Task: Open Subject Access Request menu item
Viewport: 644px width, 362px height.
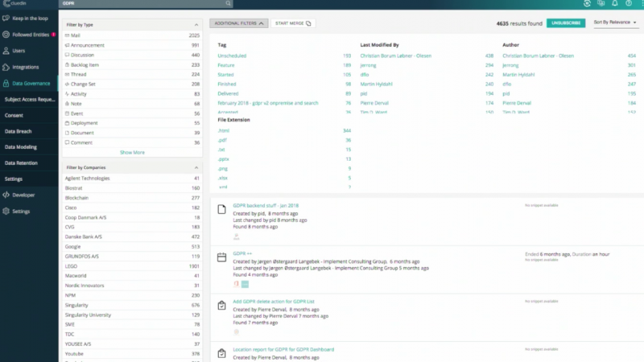Action: point(30,99)
